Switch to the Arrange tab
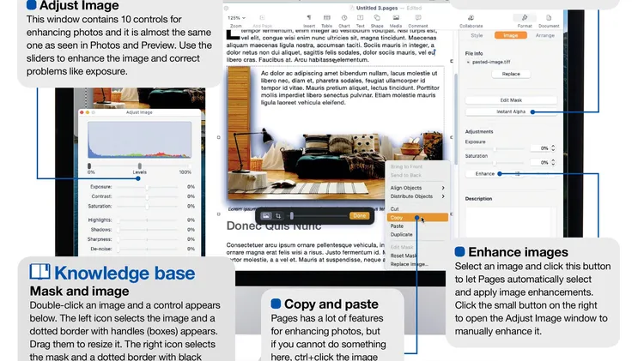The width and height of the screenshot is (644, 361). (x=545, y=36)
